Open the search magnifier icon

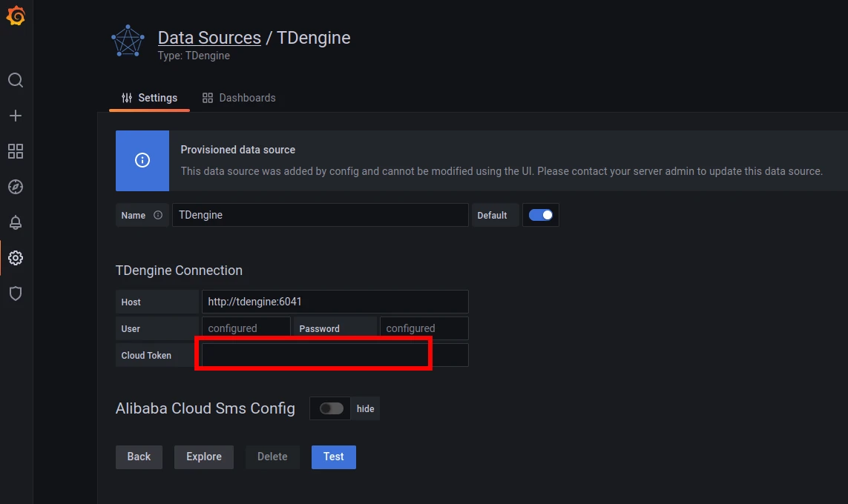(16, 80)
